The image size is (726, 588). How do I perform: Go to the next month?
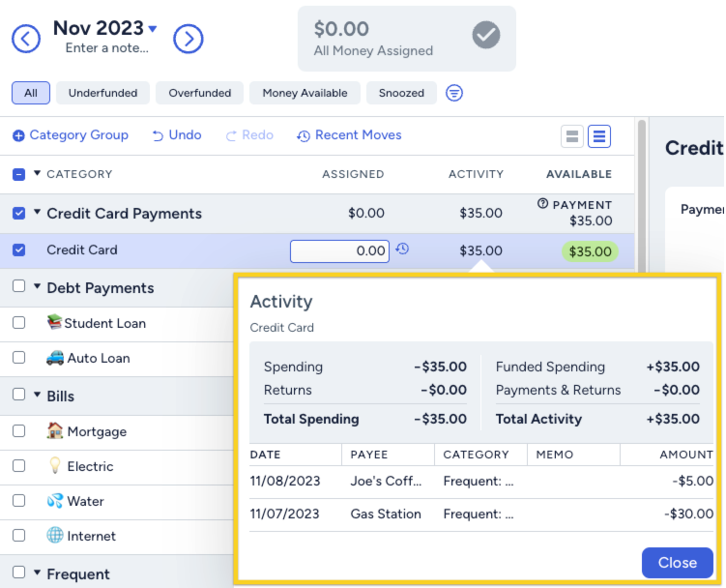point(188,39)
